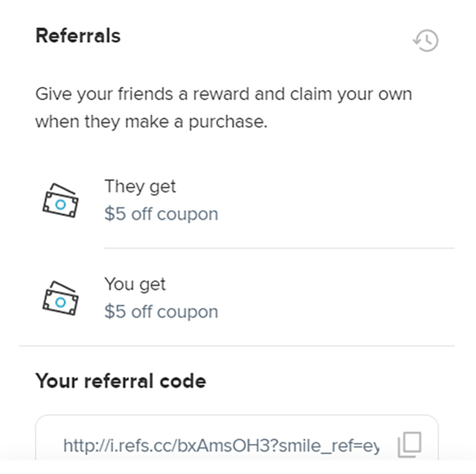476x474 pixels.
Task: Click the divider above Your referral code
Action: tap(237, 346)
